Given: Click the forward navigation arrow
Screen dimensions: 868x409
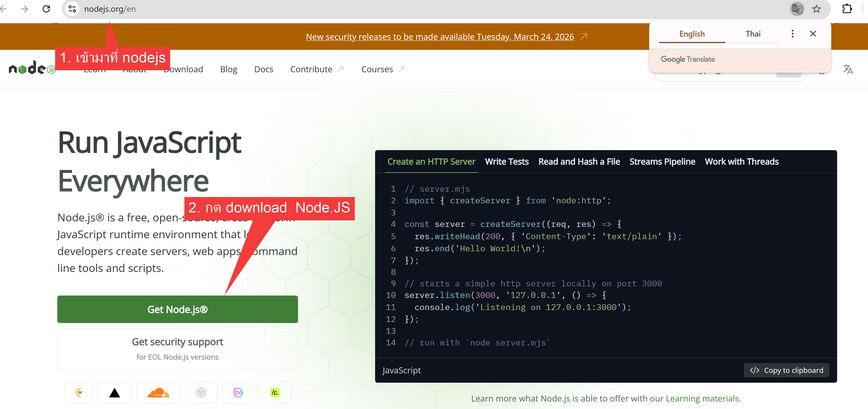Looking at the screenshot, I should click(x=24, y=9).
